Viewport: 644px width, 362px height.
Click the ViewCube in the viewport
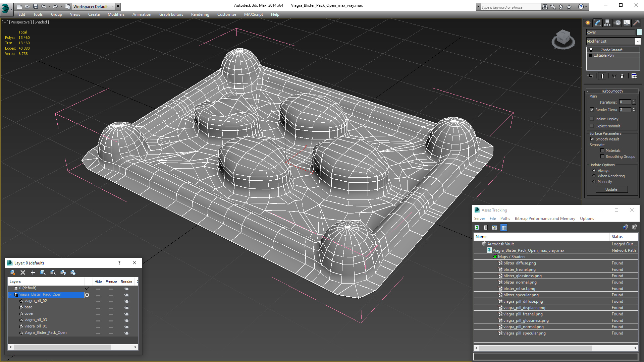click(x=563, y=39)
